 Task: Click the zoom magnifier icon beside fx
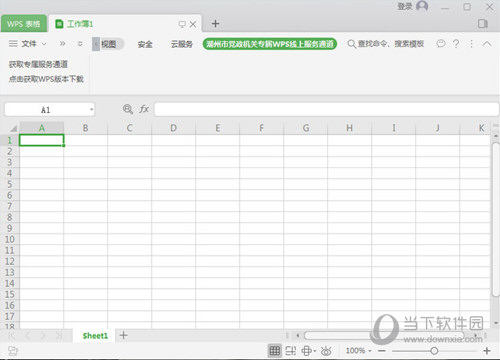point(128,109)
